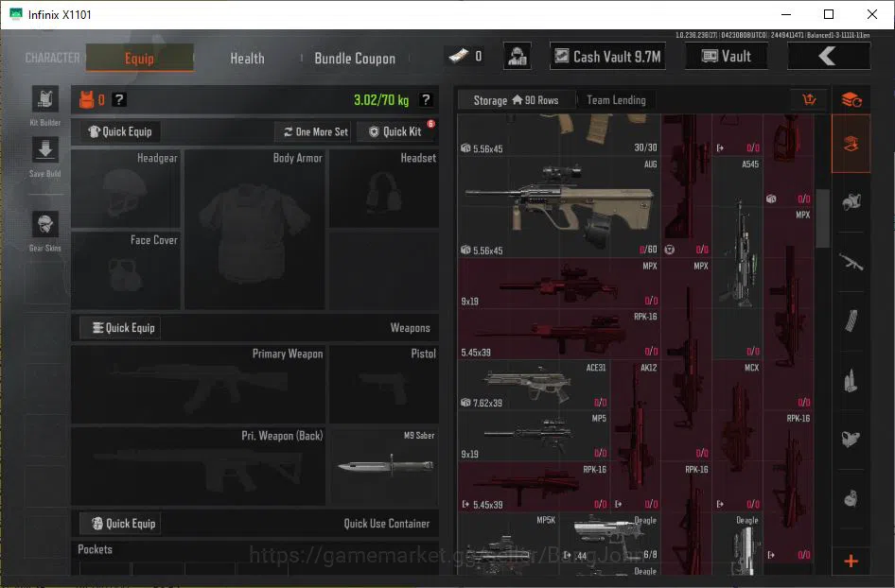The image size is (895, 588).
Task: Open the Vault button
Action: tap(726, 56)
